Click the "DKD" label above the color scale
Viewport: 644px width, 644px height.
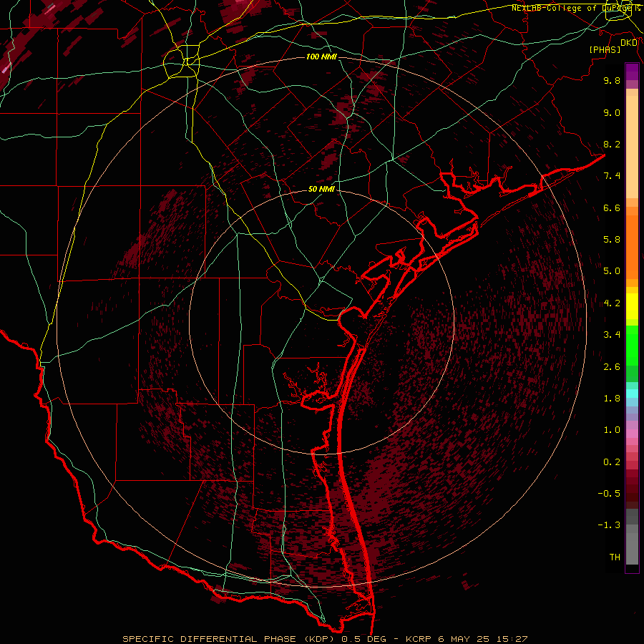(629, 43)
